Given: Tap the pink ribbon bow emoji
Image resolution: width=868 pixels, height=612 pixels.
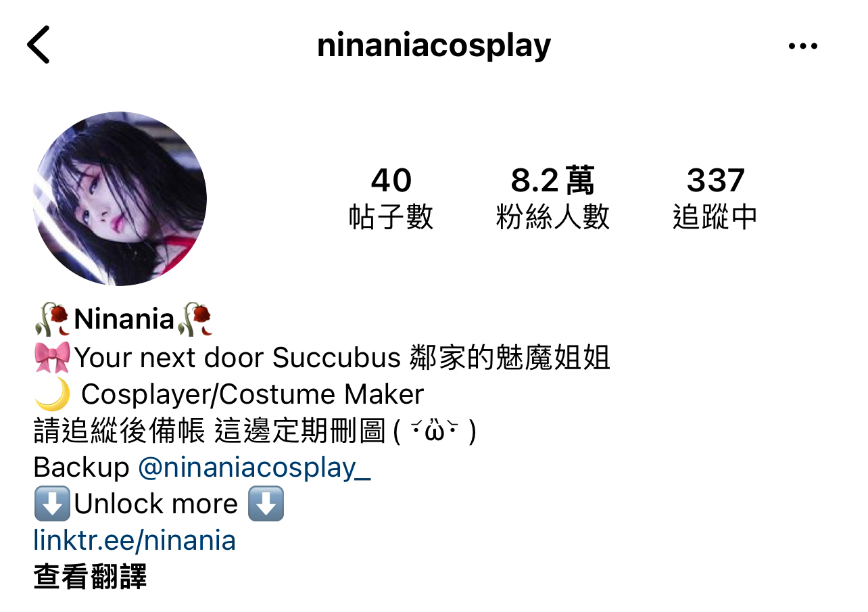Looking at the screenshot, I should coord(52,357).
